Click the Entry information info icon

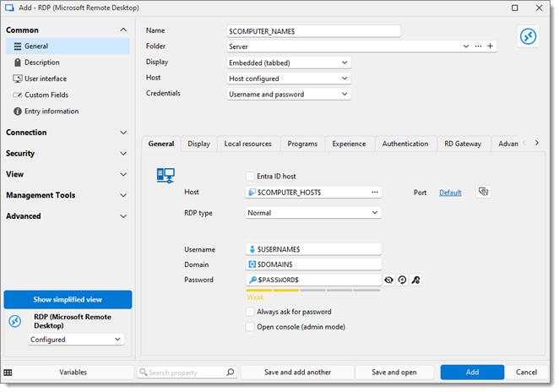tap(18, 112)
